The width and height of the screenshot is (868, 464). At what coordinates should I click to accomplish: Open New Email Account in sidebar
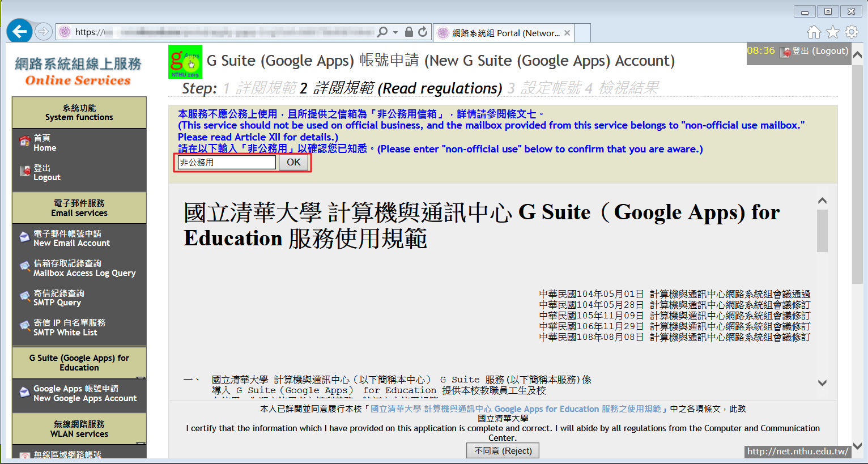point(71,239)
